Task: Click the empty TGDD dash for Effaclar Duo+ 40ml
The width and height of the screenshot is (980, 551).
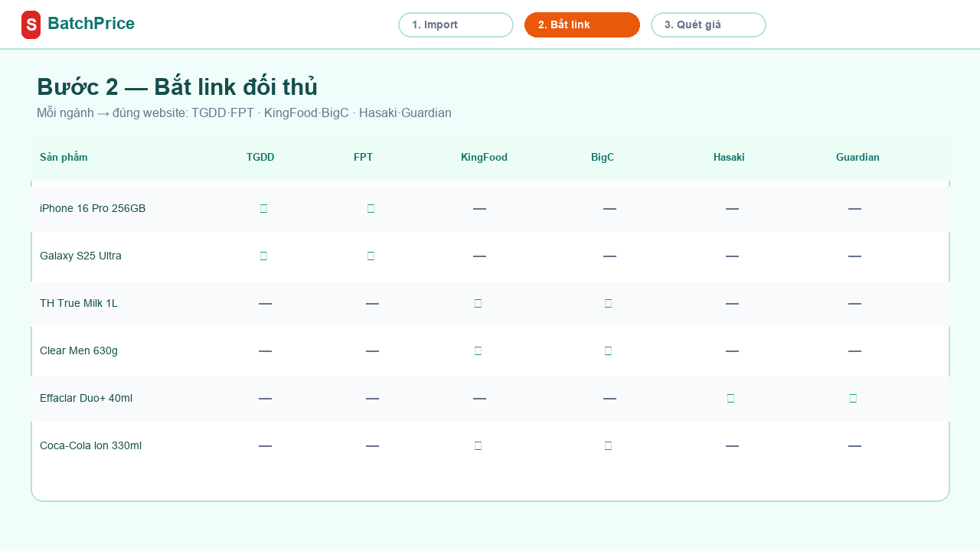Action: point(265,398)
